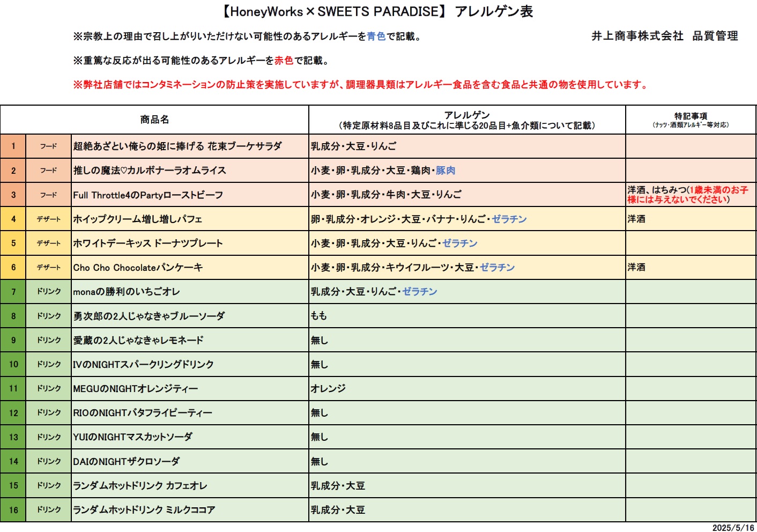Click the ホワイトデーキッス ドーナツプレート product name
757x532 pixels.
click(x=148, y=243)
